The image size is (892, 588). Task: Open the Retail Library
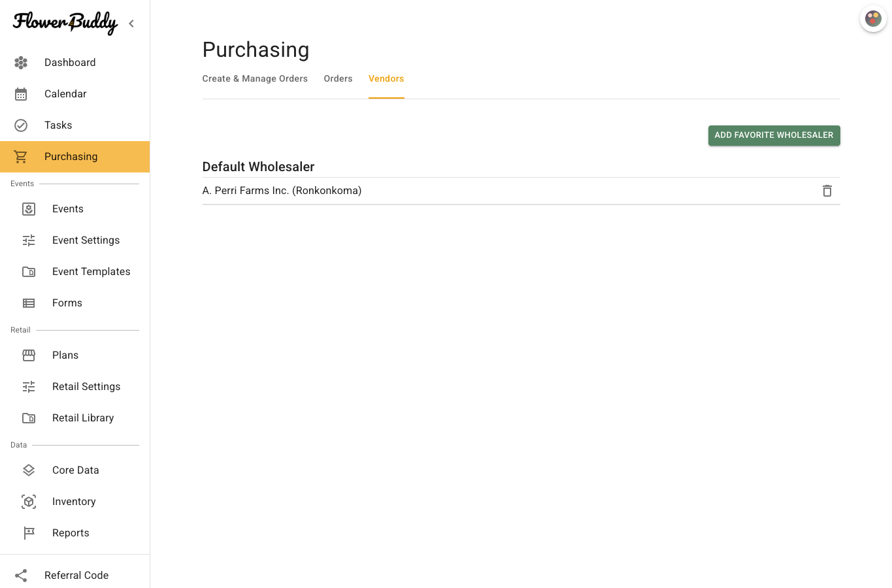tap(74, 418)
